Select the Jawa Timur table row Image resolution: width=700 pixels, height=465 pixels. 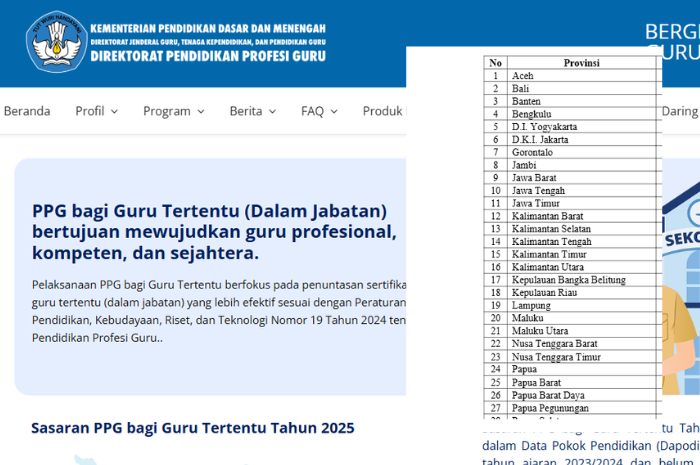[570, 203]
